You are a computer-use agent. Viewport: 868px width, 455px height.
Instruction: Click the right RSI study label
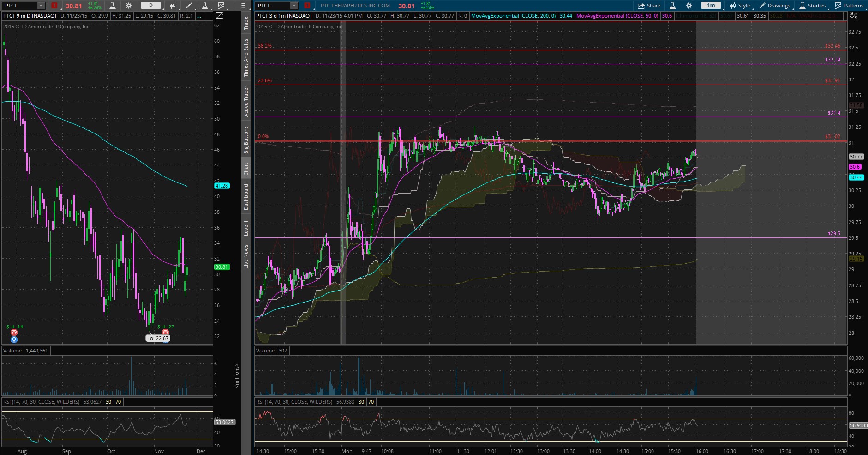pyautogui.click(x=294, y=402)
